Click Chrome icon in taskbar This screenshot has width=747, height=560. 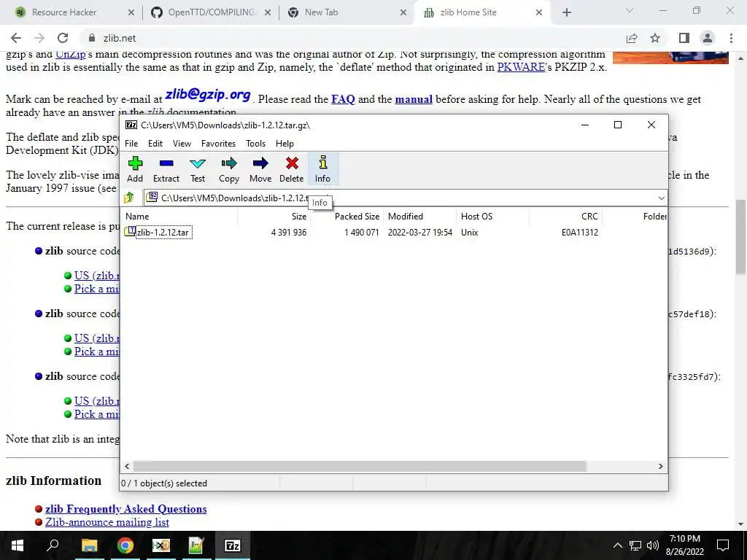pyautogui.click(x=125, y=545)
